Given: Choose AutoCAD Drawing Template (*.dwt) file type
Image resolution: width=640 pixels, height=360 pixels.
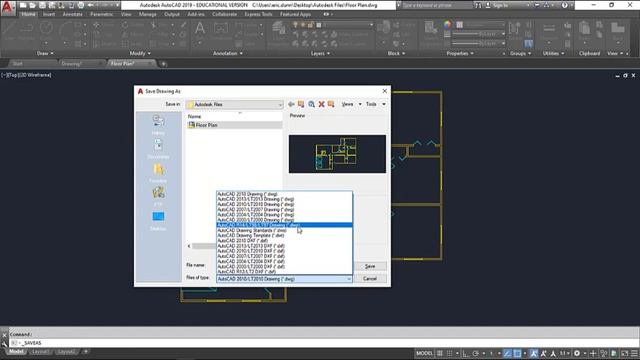Looking at the screenshot, I should 251,236.
